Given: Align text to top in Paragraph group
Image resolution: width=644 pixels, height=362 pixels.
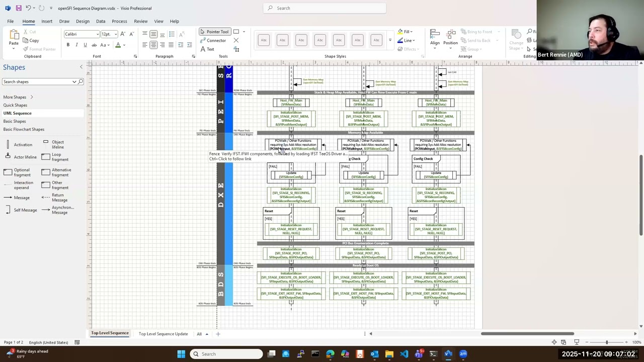Looking at the screenshot, I should (x=145, y=34).
